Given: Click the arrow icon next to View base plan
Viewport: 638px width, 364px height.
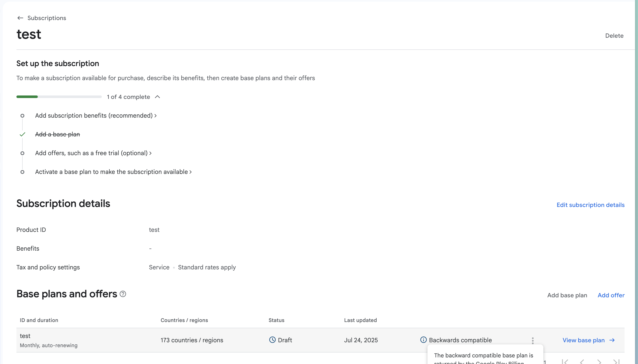Looking at the screenshot, I should 612,340.
